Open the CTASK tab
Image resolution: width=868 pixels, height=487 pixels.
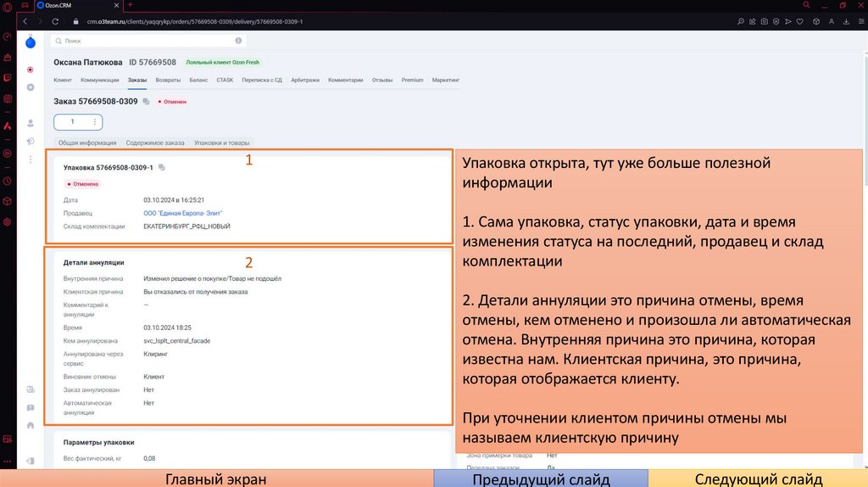[225, 80]
